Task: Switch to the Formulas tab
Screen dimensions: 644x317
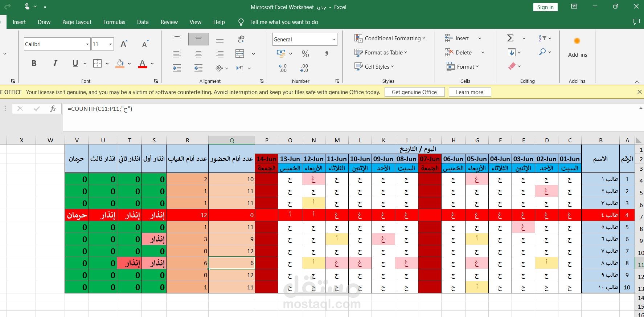Action: point(114,22)
